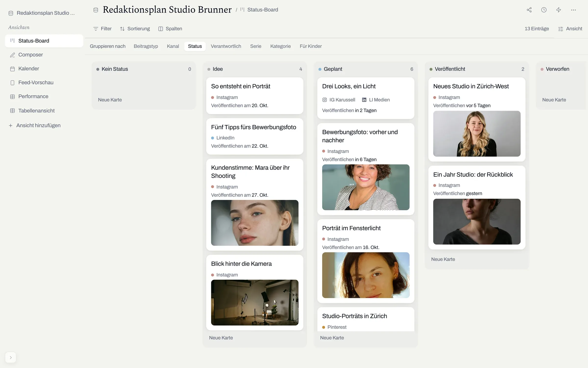Open the 'Fünf Tipps fürs Bewerbungsfoto' card
Image resolution: width=588 pixels, height=368 pixels.
pyautogui.click(x=255, y=136)
